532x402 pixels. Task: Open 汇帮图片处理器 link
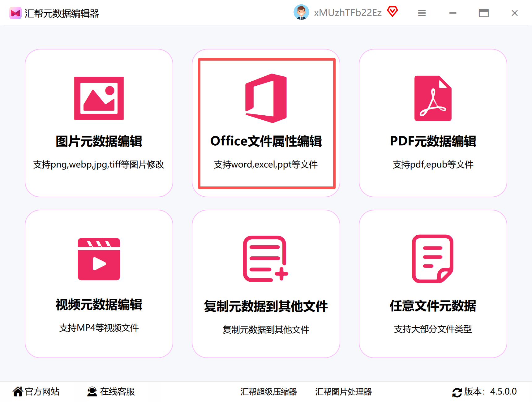[x=343, y=392]
